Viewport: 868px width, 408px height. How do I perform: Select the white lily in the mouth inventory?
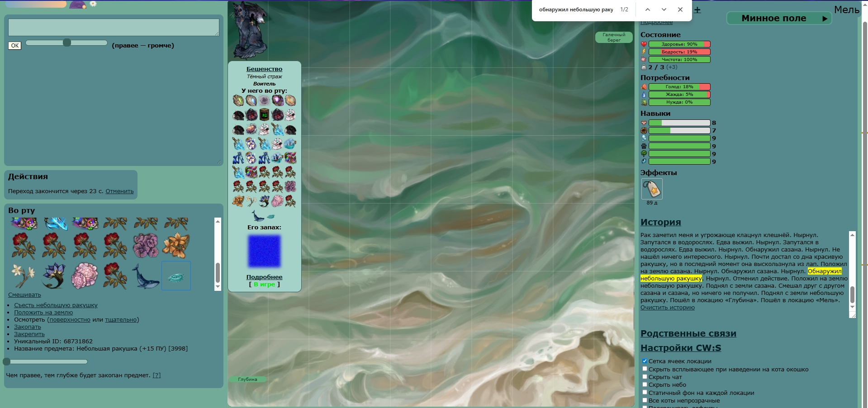[x=23, y=276]
